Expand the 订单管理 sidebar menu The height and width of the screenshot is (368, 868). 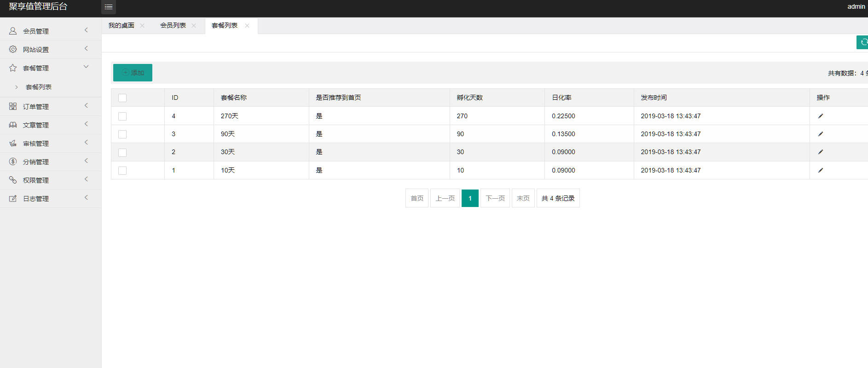50,106
